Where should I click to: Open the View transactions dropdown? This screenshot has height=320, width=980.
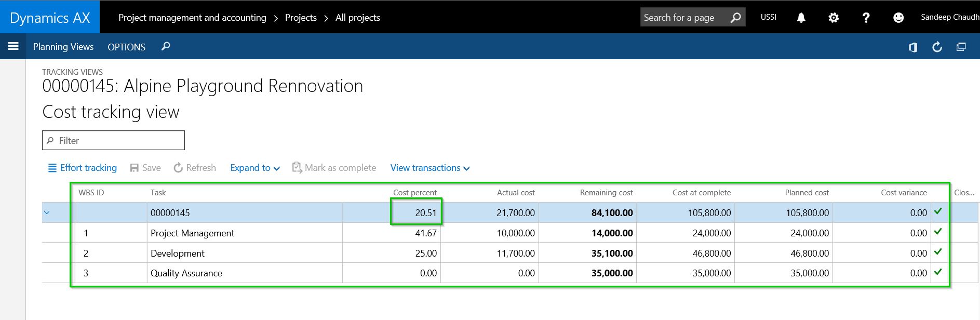430,168
